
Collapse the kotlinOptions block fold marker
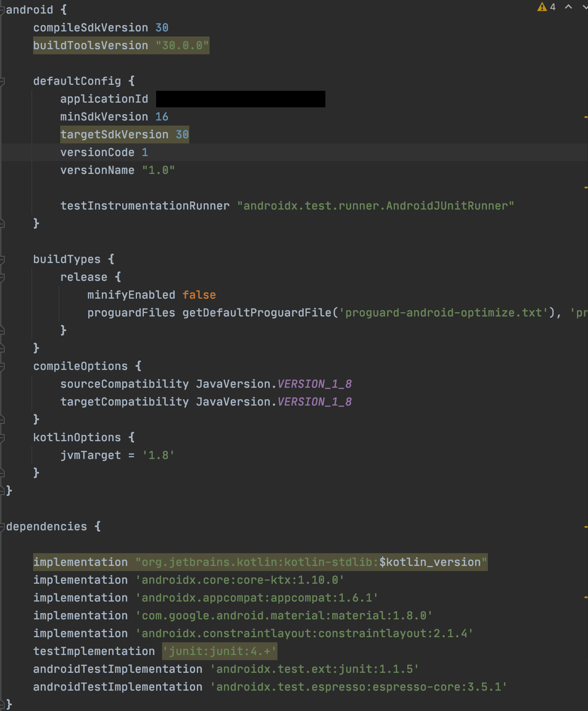2,438
